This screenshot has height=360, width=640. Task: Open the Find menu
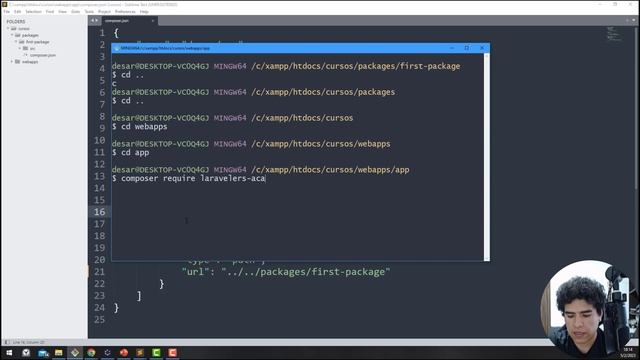point(50,12)
